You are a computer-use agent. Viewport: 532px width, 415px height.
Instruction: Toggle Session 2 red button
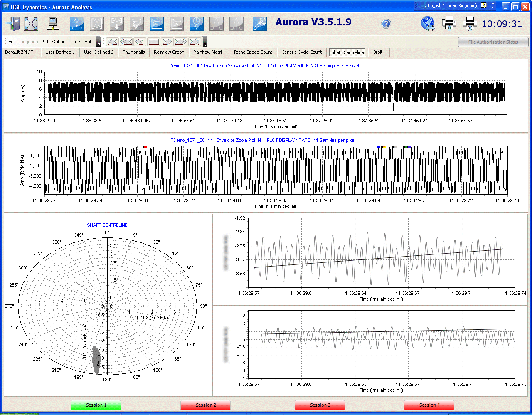pyautogui.click(x=206, y=405)
